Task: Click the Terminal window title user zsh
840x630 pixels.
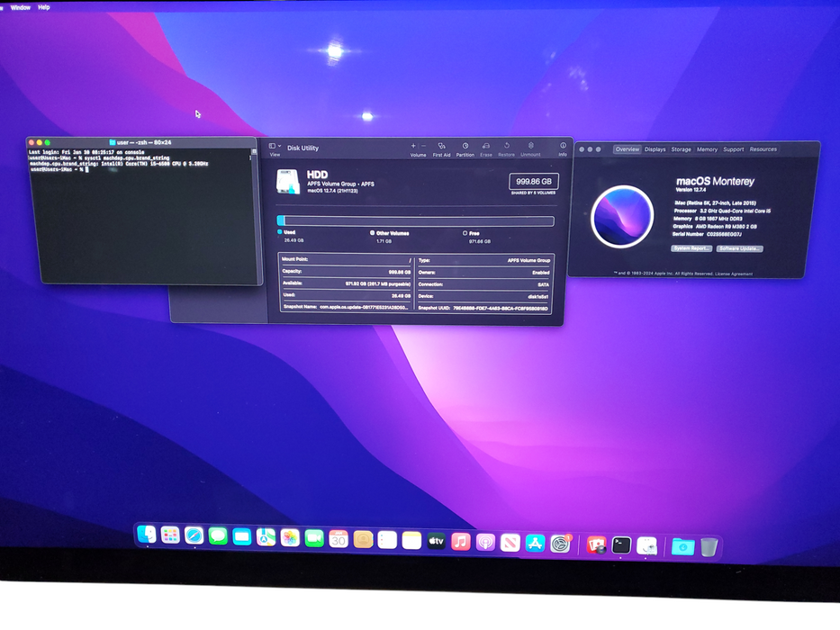Action: (x=140, y=142)
